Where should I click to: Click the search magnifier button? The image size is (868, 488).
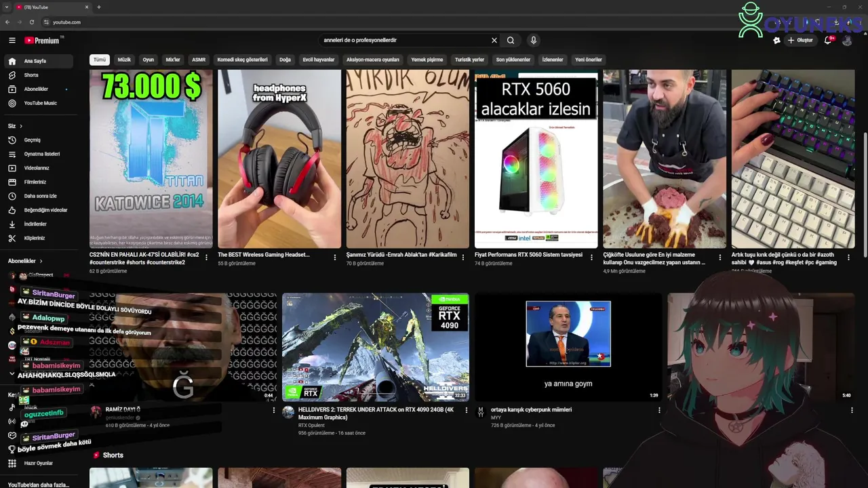click(511, 40)
